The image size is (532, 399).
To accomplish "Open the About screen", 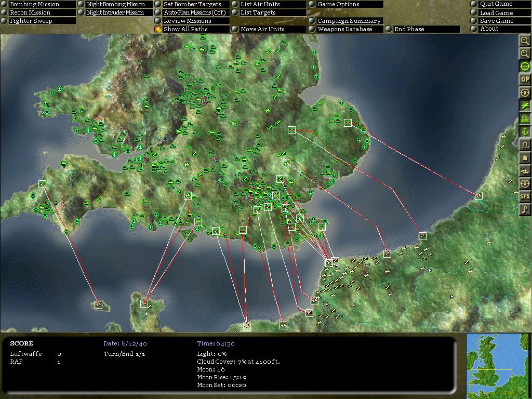I will point(500,29).
